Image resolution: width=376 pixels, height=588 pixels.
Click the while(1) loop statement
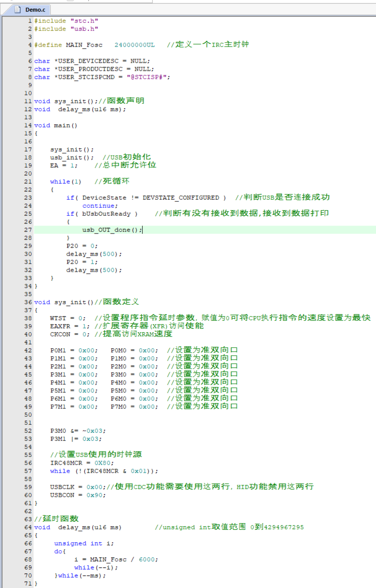pyautogui.click(x=66, y=182)
